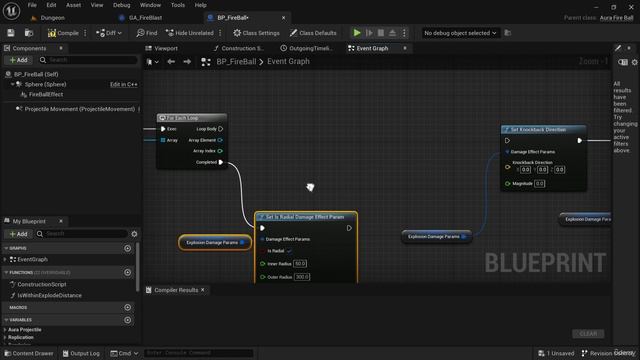Viewport: 640px width, 360px height.
Task: Click the frame skip play button
Action: click(369, 33)
